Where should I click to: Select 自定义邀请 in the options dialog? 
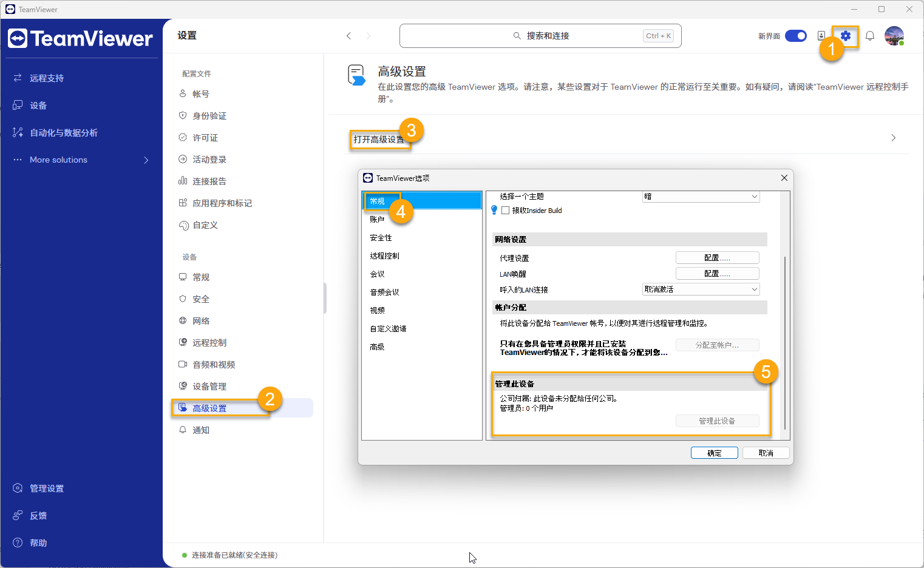[x=388, y=328]
